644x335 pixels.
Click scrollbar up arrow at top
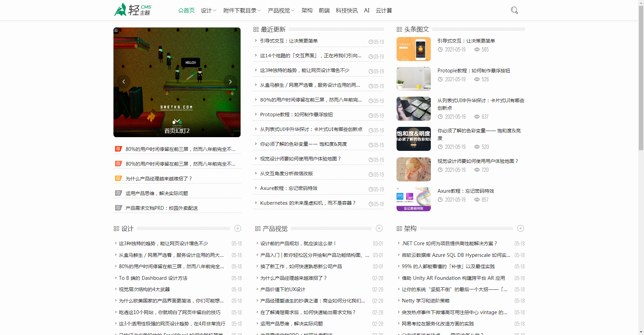(x=641, y=3)
